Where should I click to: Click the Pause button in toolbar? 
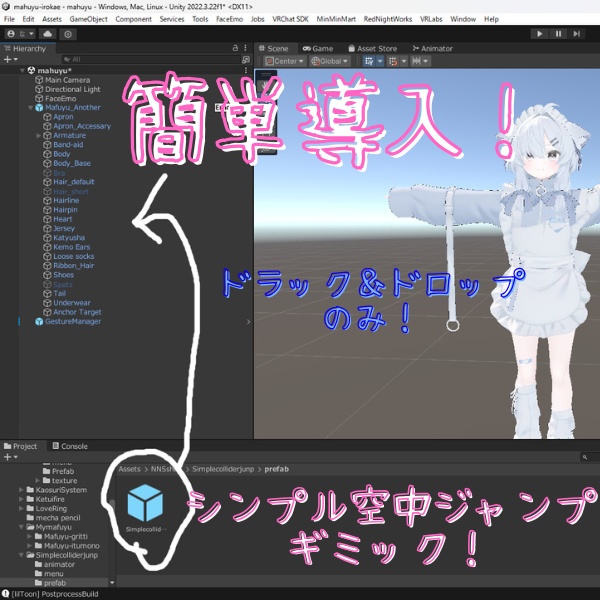tap(558, 34)
